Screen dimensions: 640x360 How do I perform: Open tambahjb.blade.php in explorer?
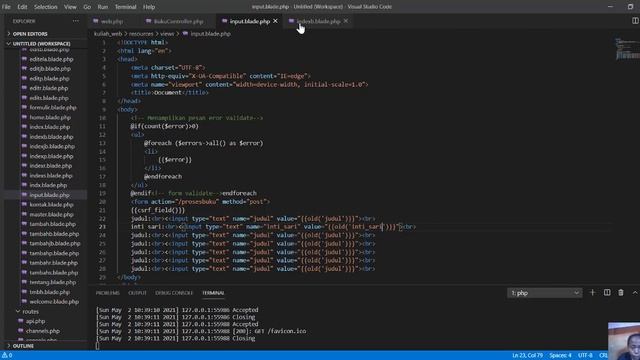tap(55, 244)
